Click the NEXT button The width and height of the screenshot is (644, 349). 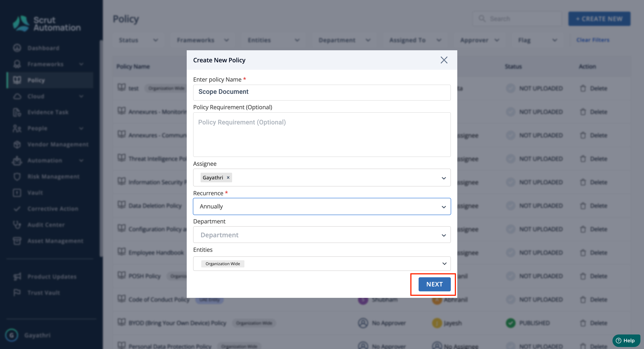(x=434, y=284)
